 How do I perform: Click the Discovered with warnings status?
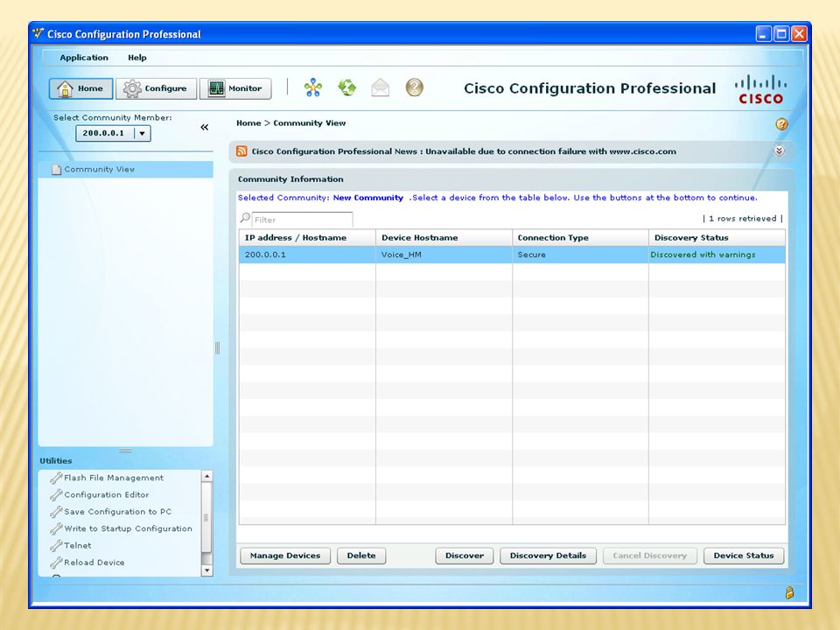pos(717,255)
